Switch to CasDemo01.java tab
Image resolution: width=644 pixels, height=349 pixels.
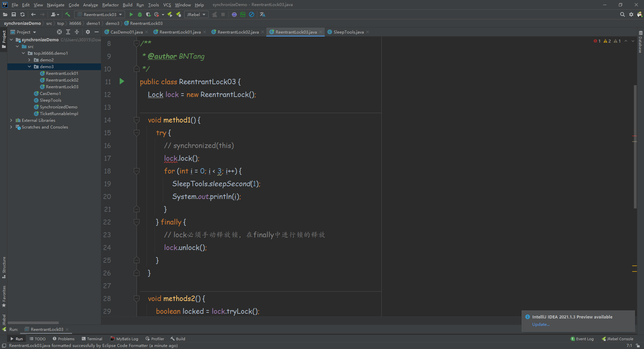pos(126,32)
